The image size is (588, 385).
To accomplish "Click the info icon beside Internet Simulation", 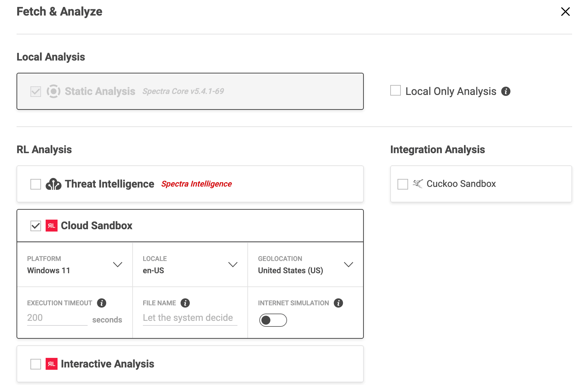I will coord(338,303).
